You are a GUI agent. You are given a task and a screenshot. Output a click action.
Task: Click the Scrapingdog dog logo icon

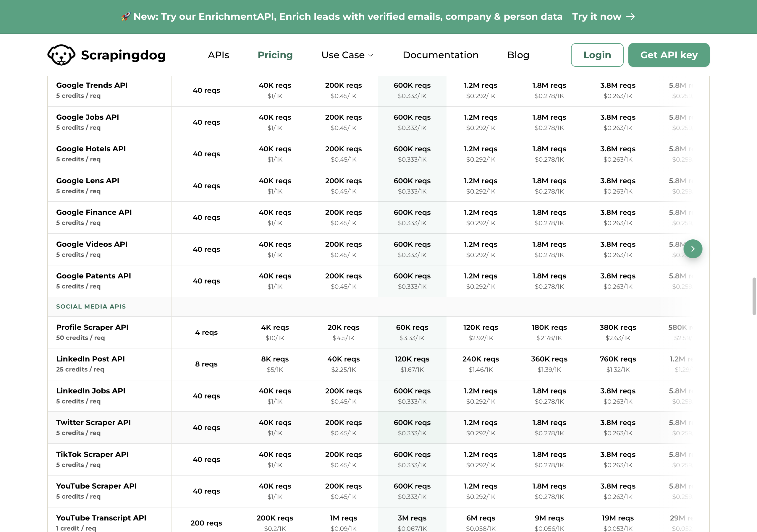(x=61, y=55)
